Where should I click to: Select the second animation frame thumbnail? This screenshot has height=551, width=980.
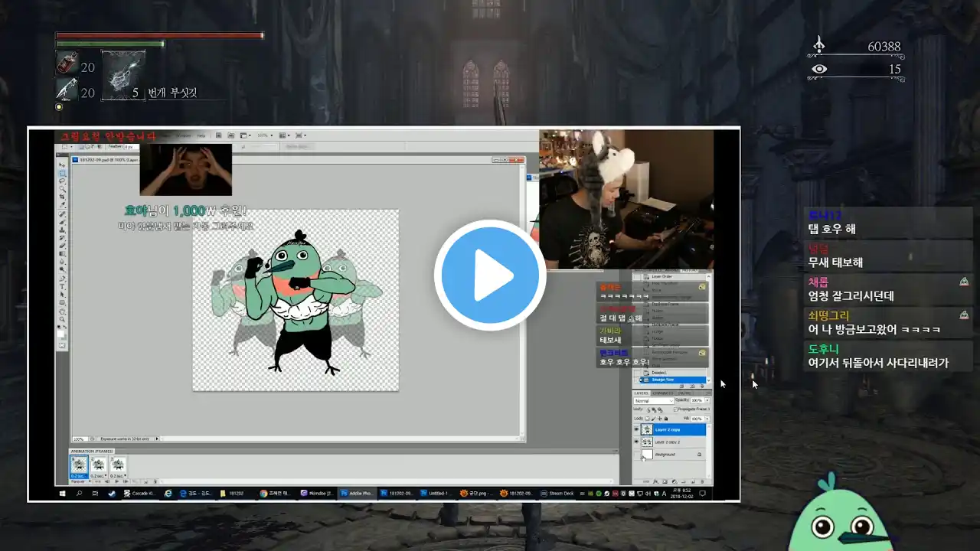pyautogui.click(x=99, y=465)
